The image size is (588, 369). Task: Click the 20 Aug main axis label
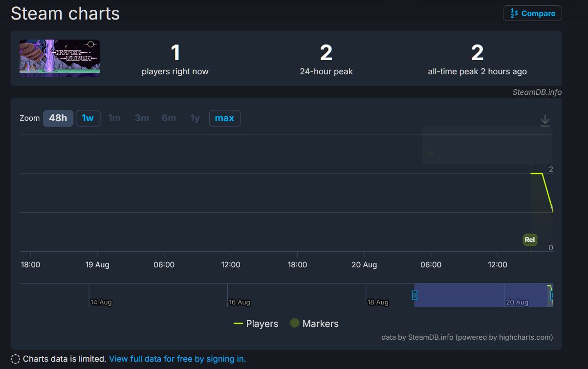[x=364, y=264]
